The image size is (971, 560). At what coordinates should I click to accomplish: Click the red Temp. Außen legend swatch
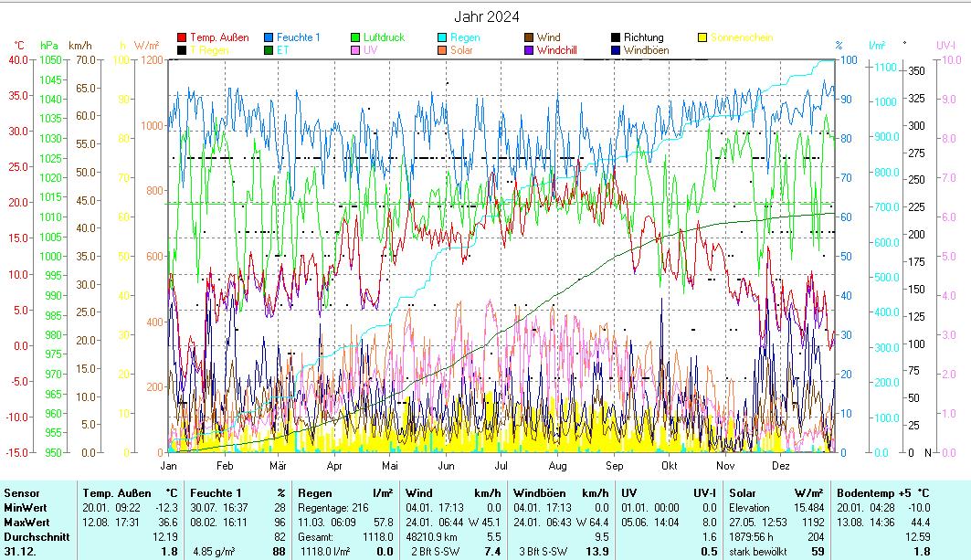click(182, 37)
